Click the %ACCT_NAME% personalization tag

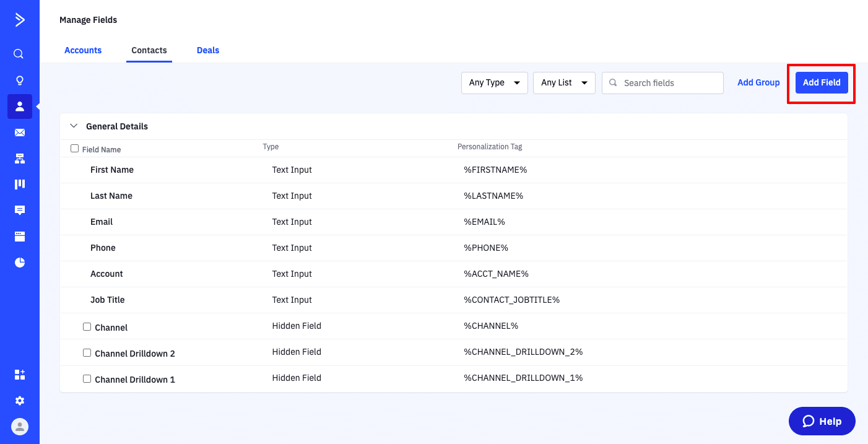click(497, 274)
